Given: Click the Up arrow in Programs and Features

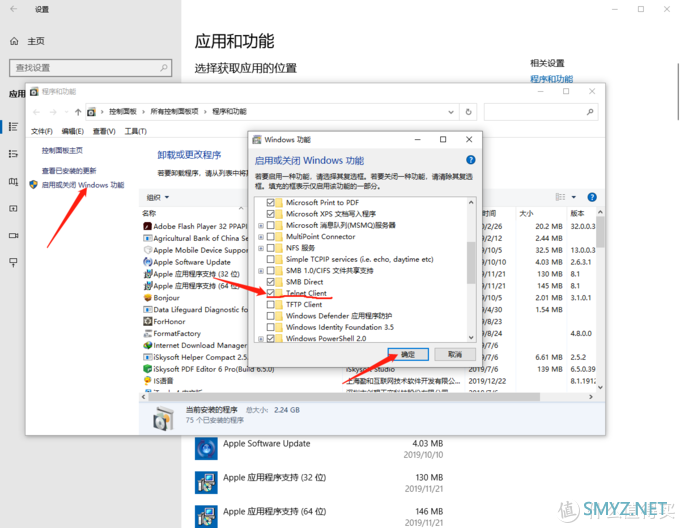Looking at the screenshot, I should pyautogui.click(x=78, y=112).
